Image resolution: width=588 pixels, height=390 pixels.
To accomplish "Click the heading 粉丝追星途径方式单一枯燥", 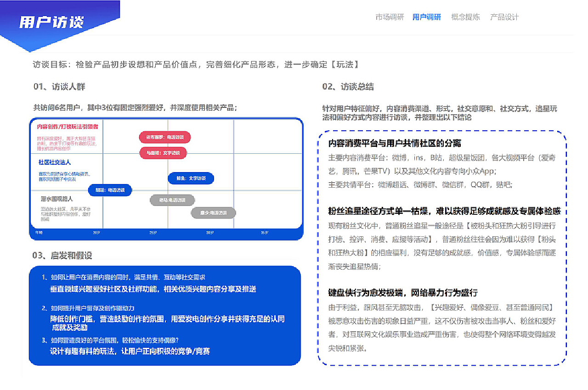I will pos(444,211).
